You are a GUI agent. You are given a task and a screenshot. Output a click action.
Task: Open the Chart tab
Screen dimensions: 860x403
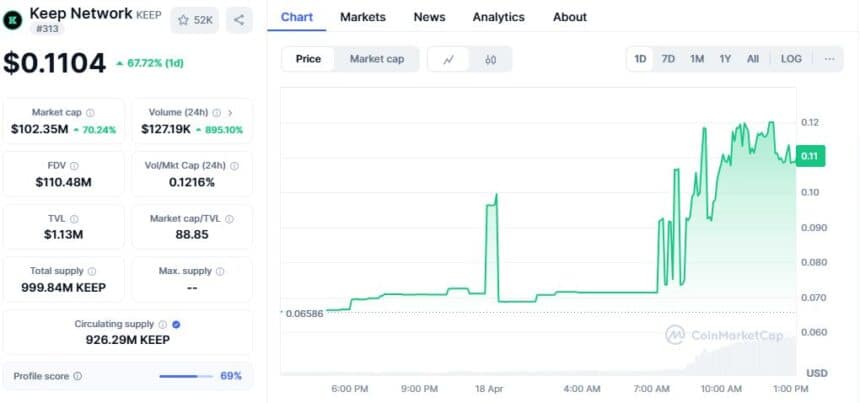[297, 17]
